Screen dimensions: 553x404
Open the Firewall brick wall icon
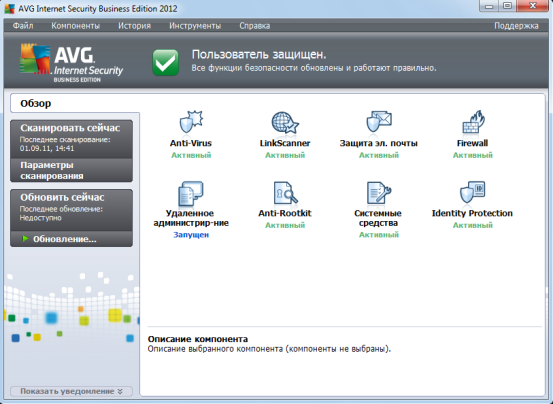473,122
